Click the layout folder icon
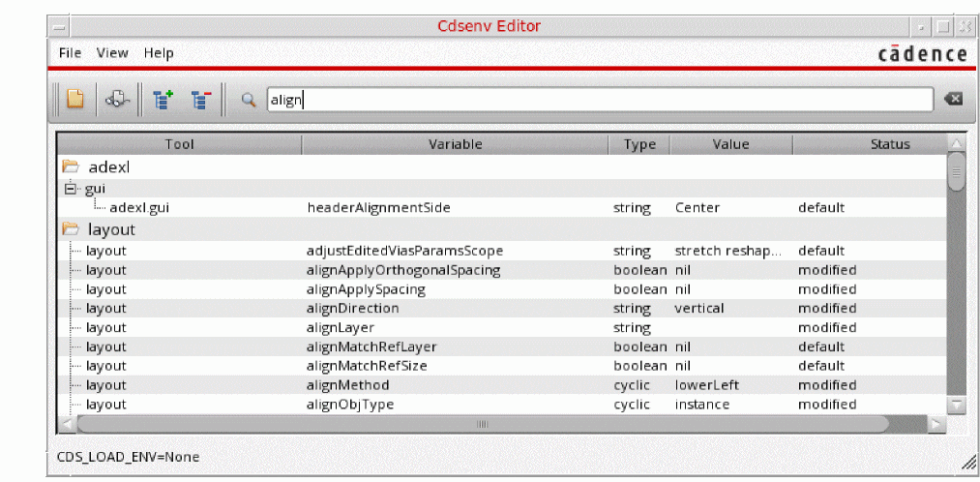This screenshot has width=980, height=482. point(71,230)
